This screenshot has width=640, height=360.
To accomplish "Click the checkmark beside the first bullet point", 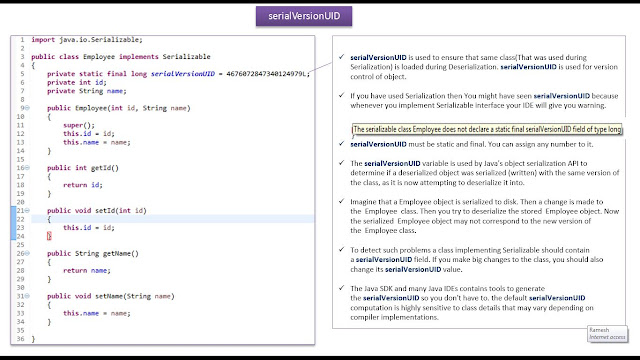I will (x=342, y=57).
